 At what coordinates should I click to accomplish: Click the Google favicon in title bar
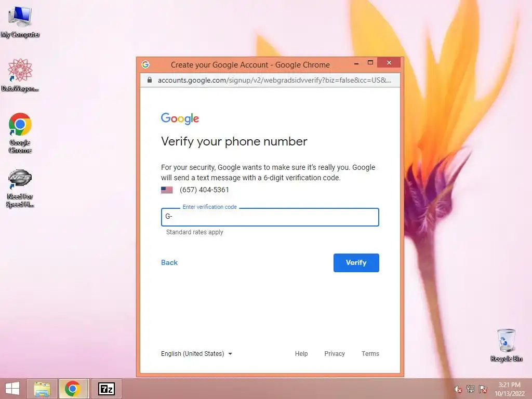145,64
